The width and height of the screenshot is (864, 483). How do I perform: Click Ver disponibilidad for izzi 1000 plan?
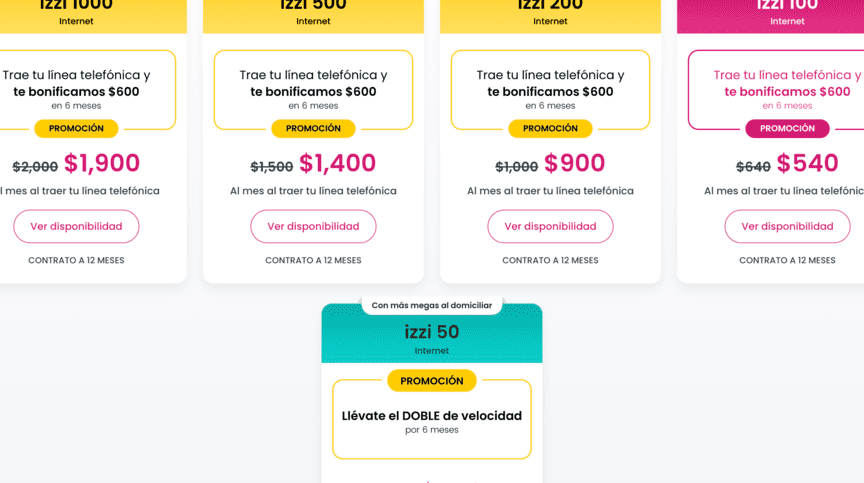(x=76, y=226)
